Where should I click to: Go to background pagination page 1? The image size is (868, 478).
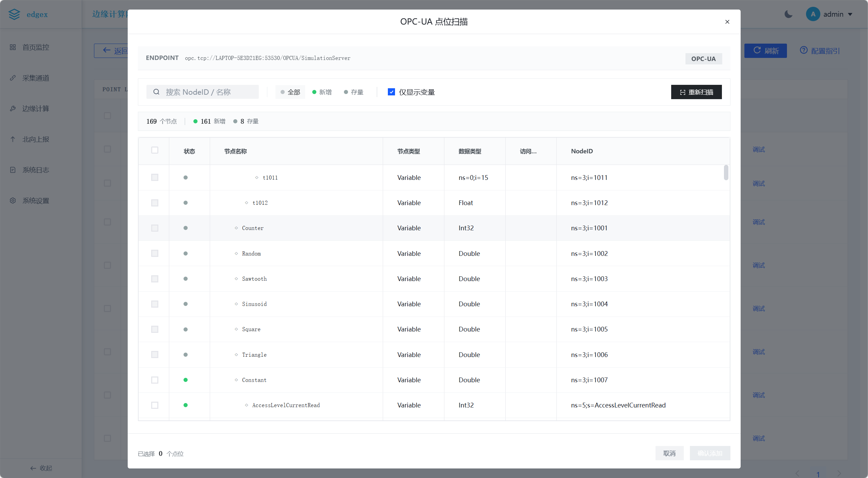(818, 474)
